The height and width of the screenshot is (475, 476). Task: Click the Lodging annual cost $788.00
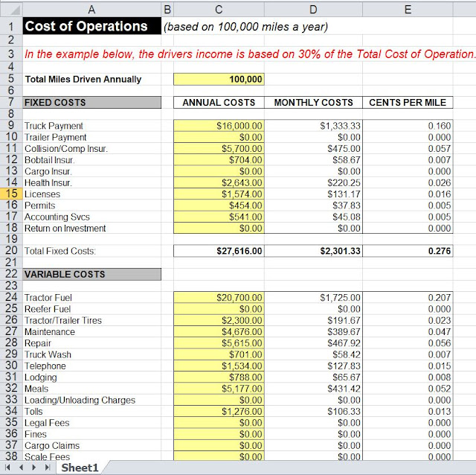219,377
